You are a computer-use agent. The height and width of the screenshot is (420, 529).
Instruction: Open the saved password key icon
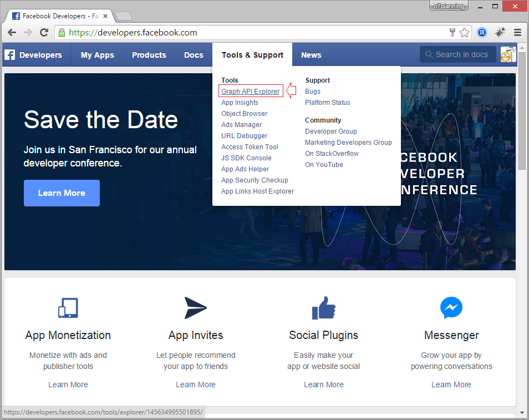tap(452, 32)
